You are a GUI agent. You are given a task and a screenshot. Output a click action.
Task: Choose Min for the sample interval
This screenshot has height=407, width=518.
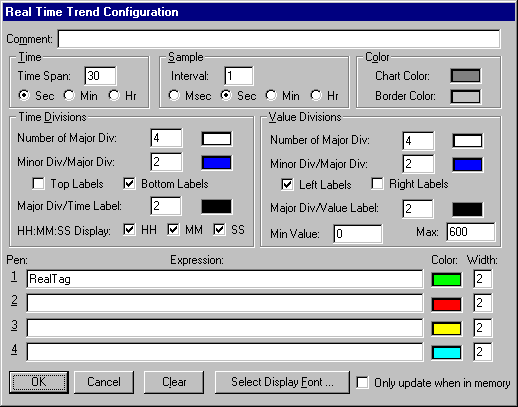271,95
